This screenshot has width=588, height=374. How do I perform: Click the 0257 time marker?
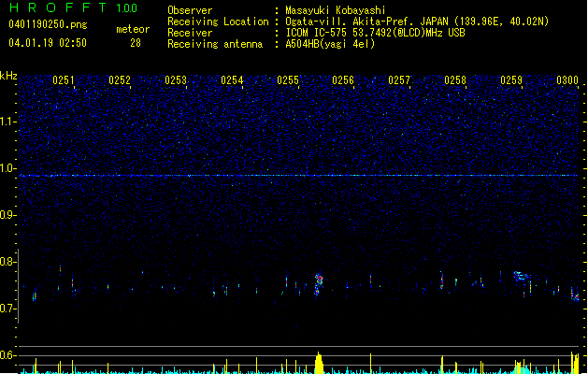tap(399, 80)
